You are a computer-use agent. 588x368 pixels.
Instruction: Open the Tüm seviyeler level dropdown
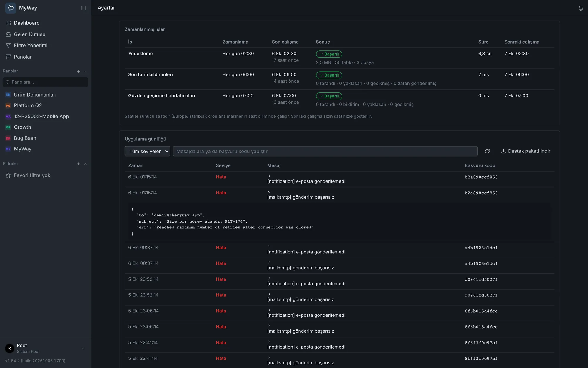point(147,151)
